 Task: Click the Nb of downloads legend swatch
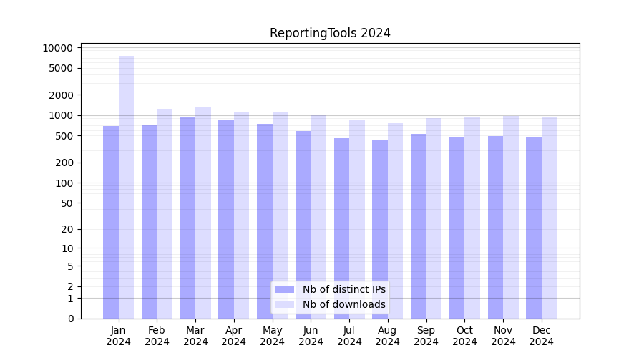(x=284, y=304)
